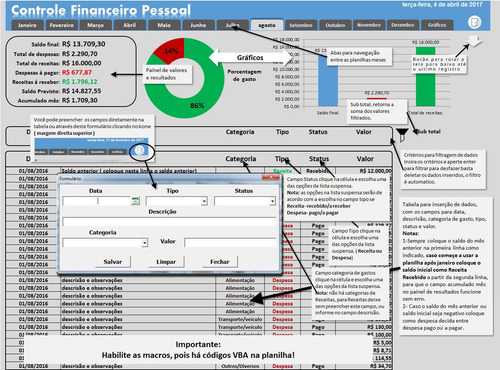Click the Sub total label
The width and height of the screenshot is (500, 370).
[x=428, y=132]
